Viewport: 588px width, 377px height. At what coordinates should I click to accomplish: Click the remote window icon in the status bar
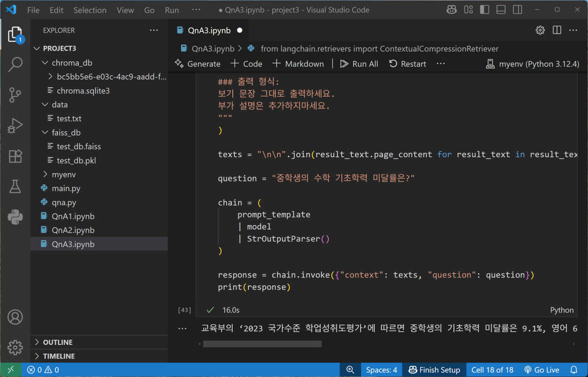[x=11, y=370]
